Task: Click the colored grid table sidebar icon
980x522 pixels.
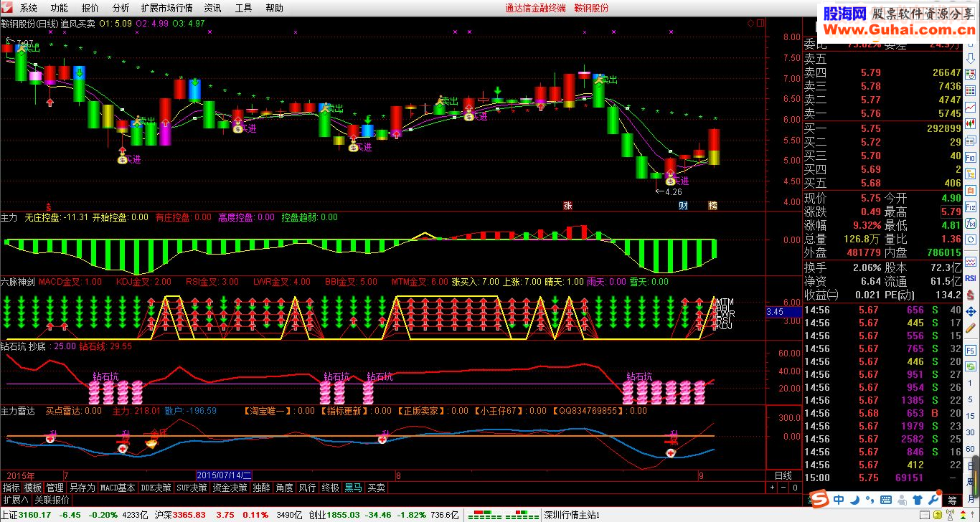Action: [971, 90]
